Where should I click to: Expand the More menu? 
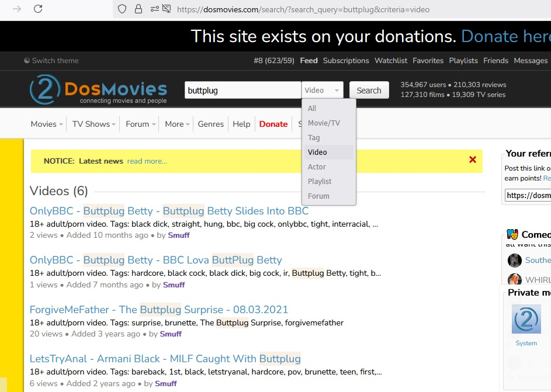pos(177,124)
